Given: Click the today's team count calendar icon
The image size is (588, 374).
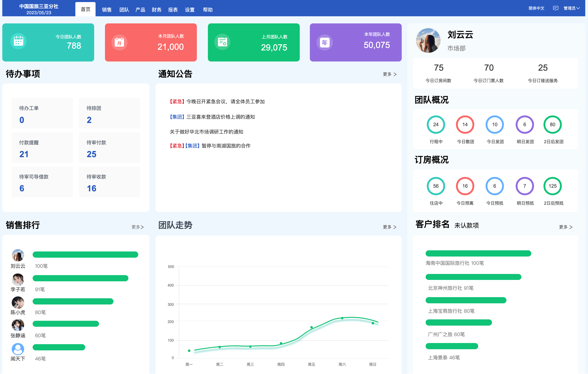Looking at the screenshot, I should [x=18, y=41].
